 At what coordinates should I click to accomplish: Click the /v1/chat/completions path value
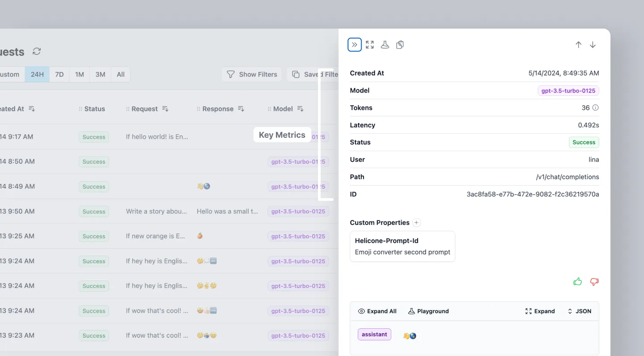pos(568,177)
